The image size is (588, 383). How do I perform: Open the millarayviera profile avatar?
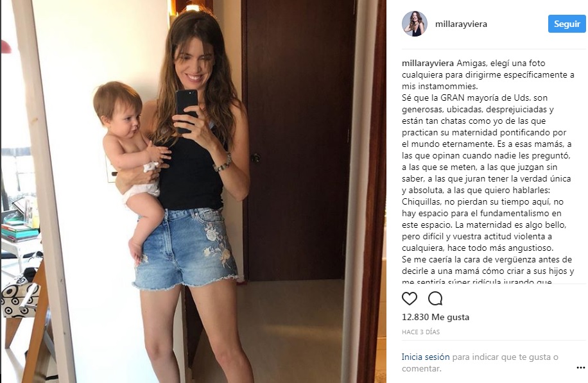coord(415,24)
